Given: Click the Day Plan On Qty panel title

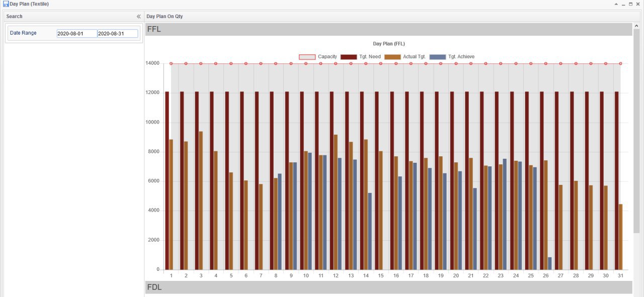Looking at the screenshot, I should click(x=165, y=17).
